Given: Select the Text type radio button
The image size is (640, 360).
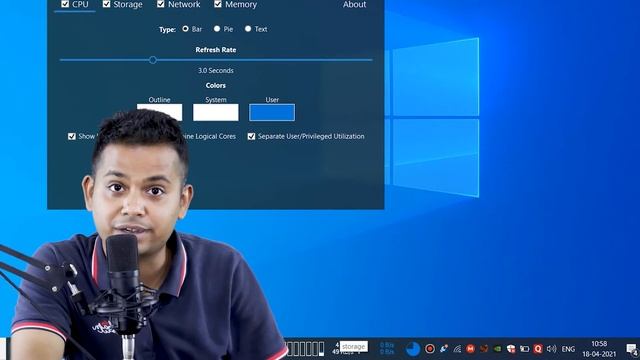Looking at the screenshot, I should tap(248, 29).
